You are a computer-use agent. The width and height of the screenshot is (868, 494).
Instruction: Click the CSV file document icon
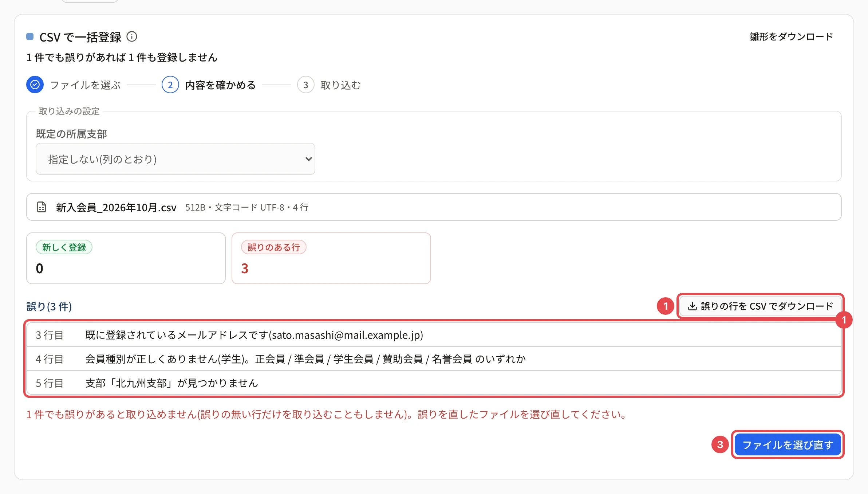pos(42,207)
